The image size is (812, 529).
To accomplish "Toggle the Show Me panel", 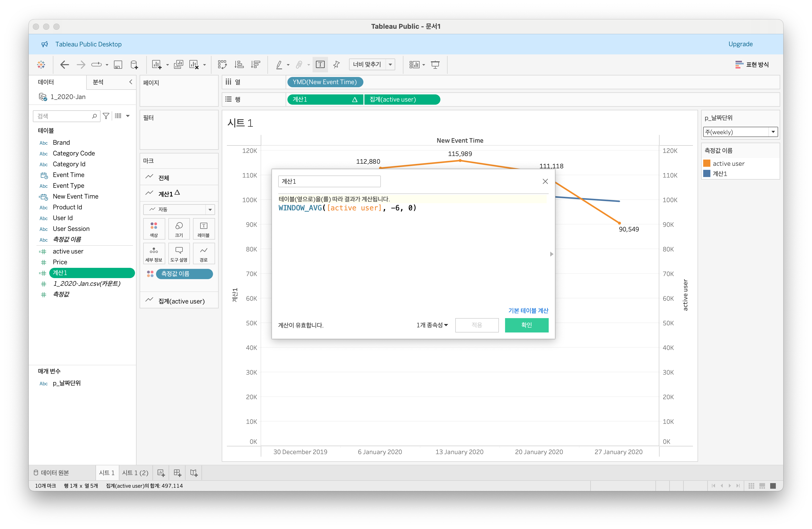I will [752, 64].
